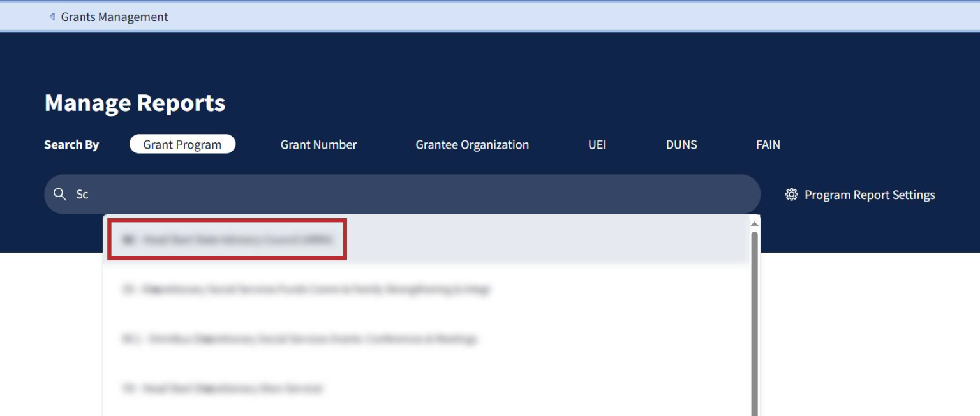Viewport: 980px width, 416px height.
Task: Select the Grant Program search option
Action: click(x=182, y=145)
